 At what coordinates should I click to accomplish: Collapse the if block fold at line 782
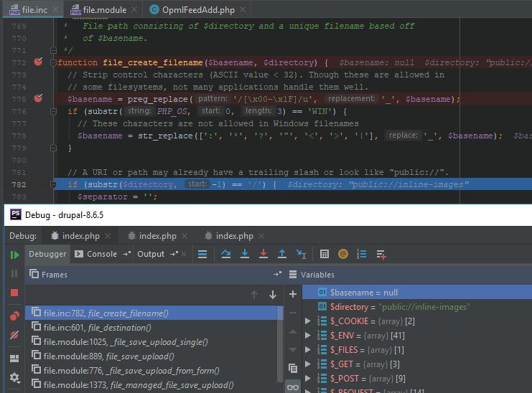pos(53,184)
